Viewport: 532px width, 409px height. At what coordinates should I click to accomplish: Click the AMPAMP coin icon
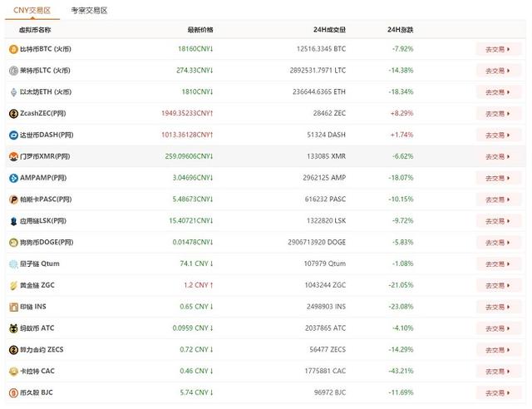coord(13,178)
